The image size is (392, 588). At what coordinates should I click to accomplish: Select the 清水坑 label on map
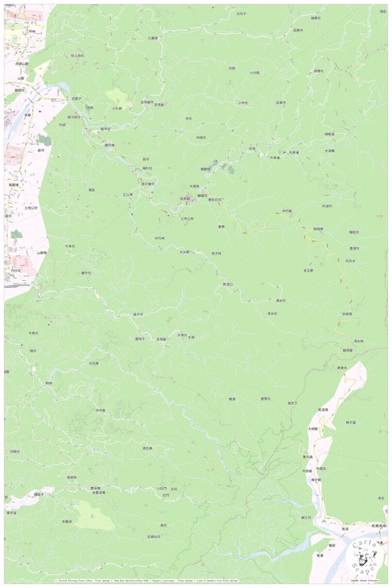(273, 313)
